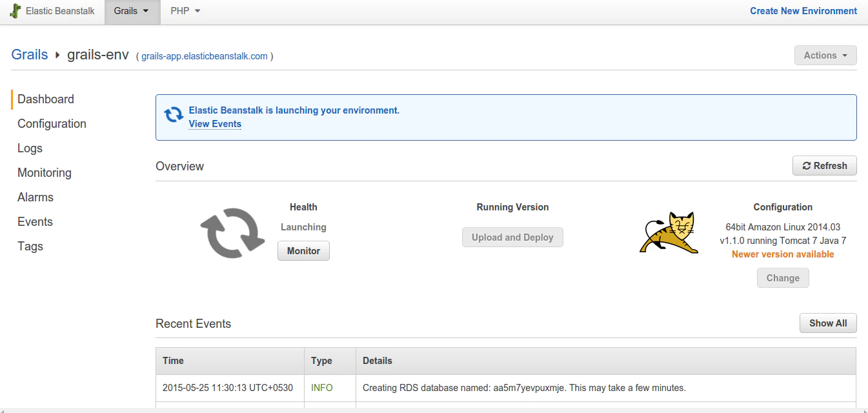Click the Create New Environment link
The width and height of the screenshot is (868, 413).
click(x=803, y=10)
